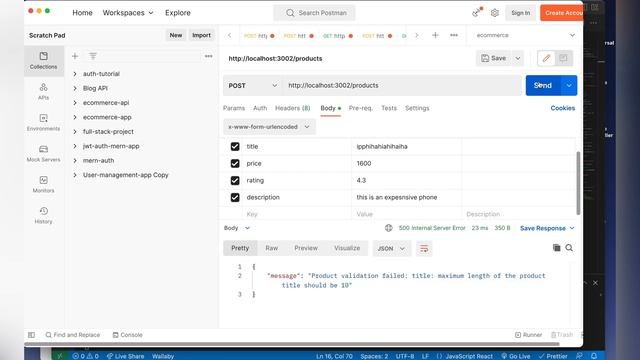The image size is (640, 360).
Task: Copy the response body with copy icon
Action: 556,248
